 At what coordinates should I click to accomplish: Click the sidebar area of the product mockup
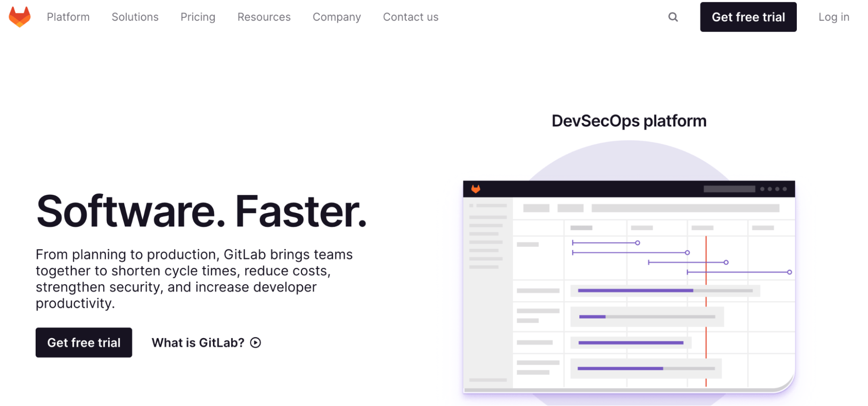tap(487, 261)
